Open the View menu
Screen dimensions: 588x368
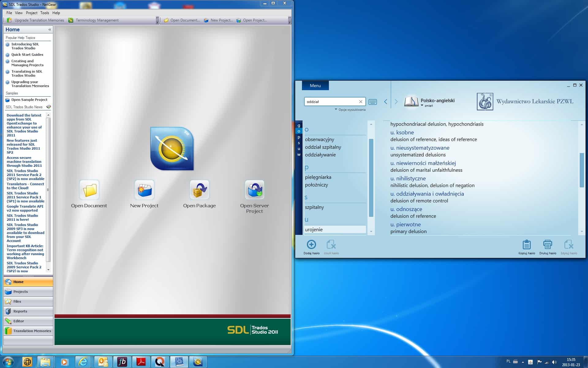(19, 13)
